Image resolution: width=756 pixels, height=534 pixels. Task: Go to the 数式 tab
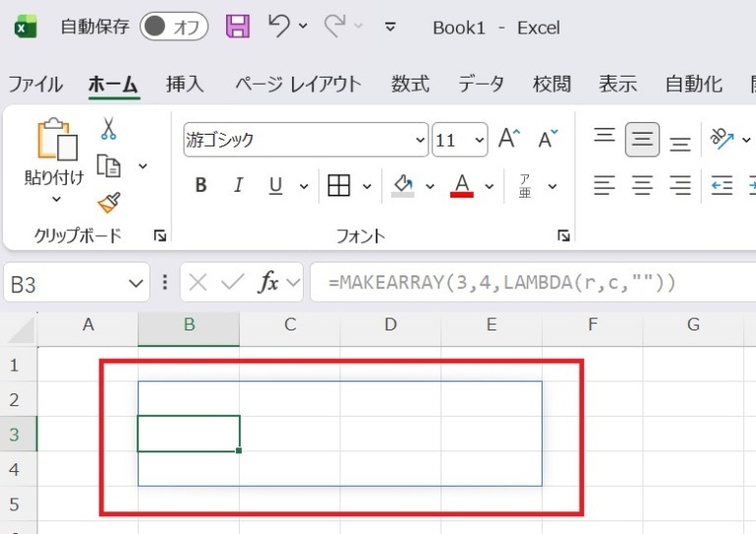click(x=410, y=84)
